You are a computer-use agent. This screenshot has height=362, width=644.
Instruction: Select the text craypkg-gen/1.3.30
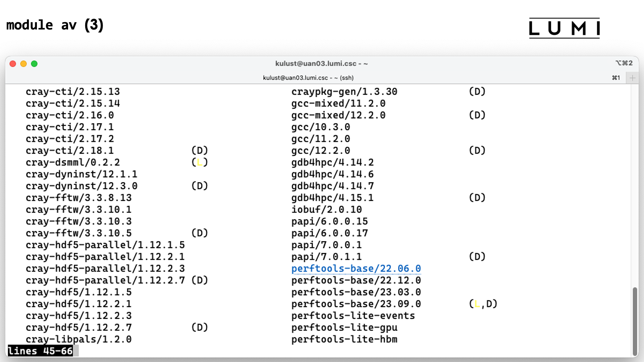(344, 92)
